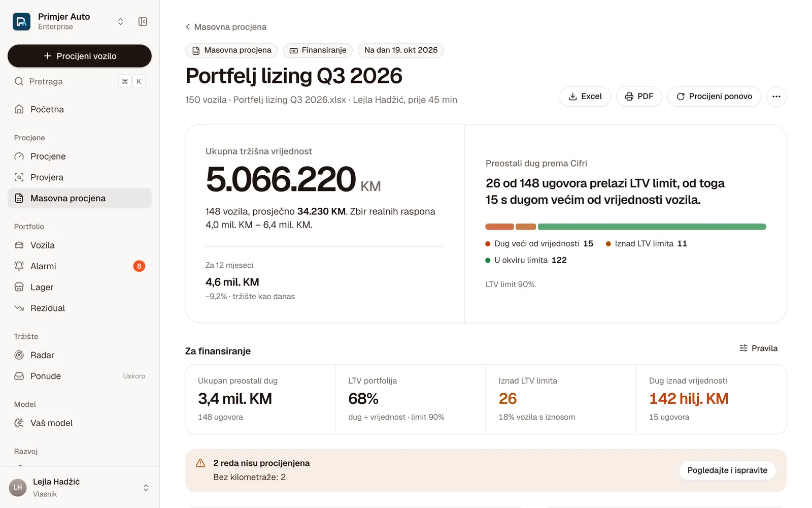Click the red 8 alarms badge
Viewport: 812px width, 508px height.
click(x=139, y=266)
